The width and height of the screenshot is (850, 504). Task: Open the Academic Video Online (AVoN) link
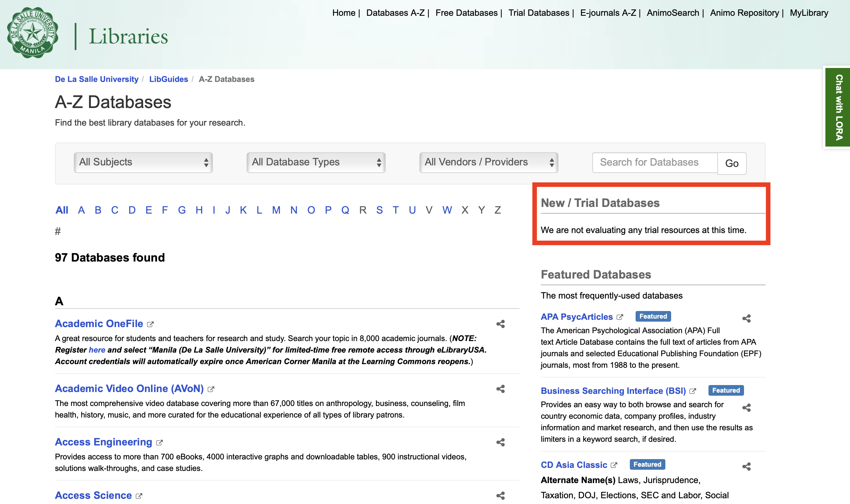(129, 388)
